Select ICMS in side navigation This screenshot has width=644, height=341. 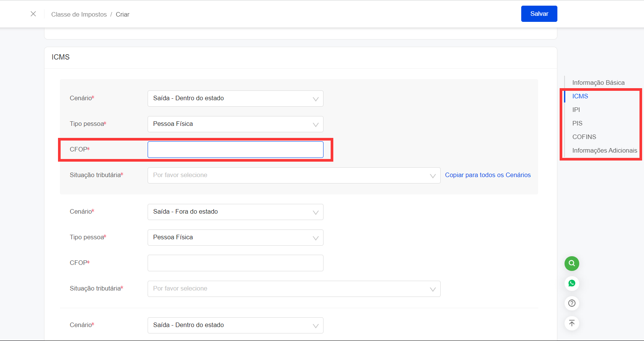pyautogui.click(x=580, y=96)
